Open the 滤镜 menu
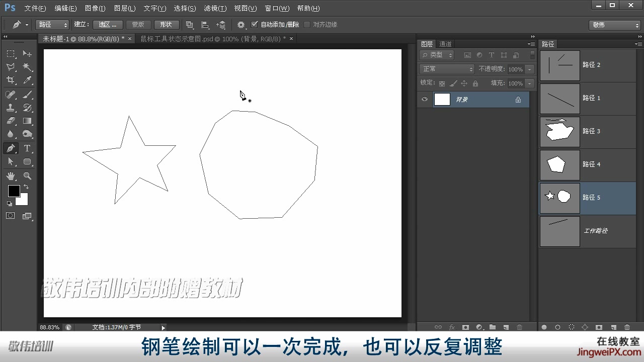644x362 pixels. 215,8
